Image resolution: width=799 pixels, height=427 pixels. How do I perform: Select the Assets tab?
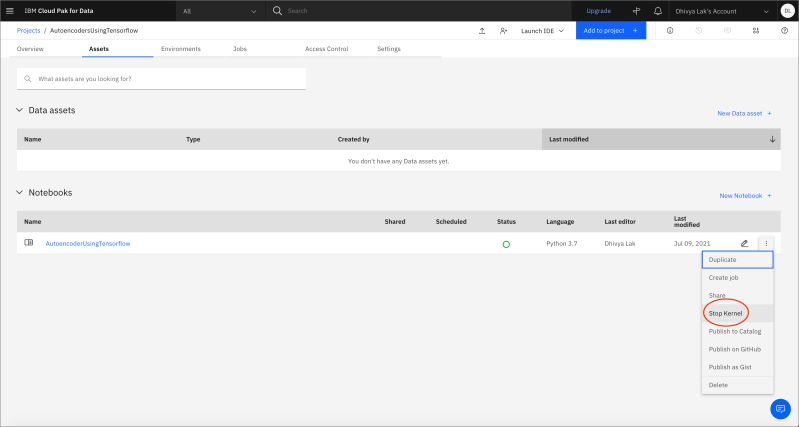point(99,49)
